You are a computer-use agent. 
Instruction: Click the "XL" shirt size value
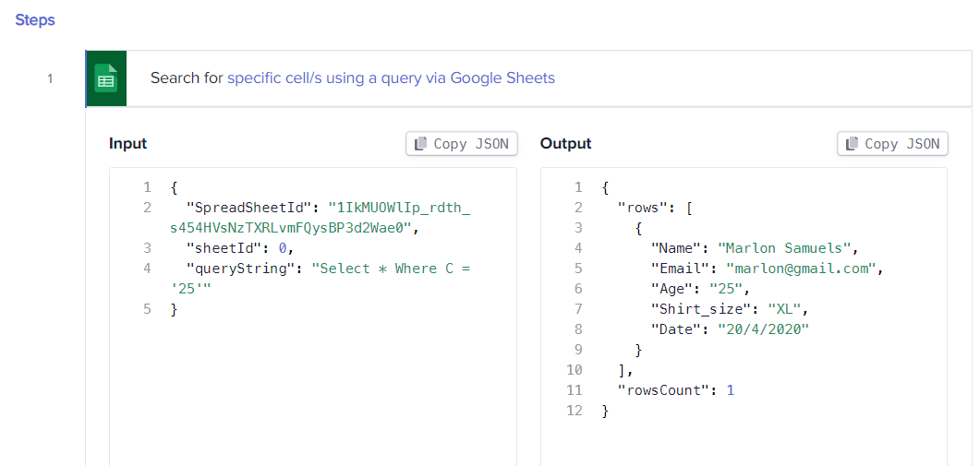coord(784,309)
